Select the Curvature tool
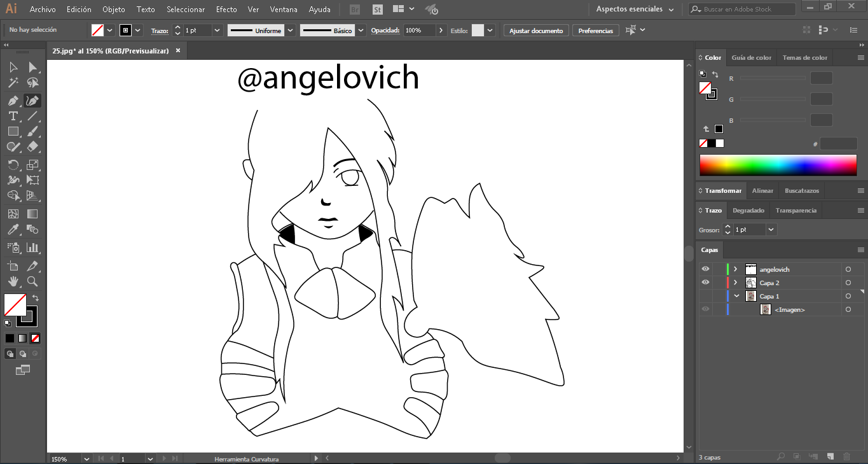This screenshot has height=464, width=868. coord(32,101)
